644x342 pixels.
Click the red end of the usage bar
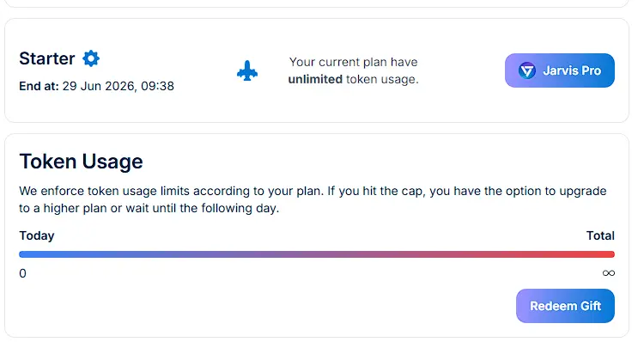click(x=604, y=254)
